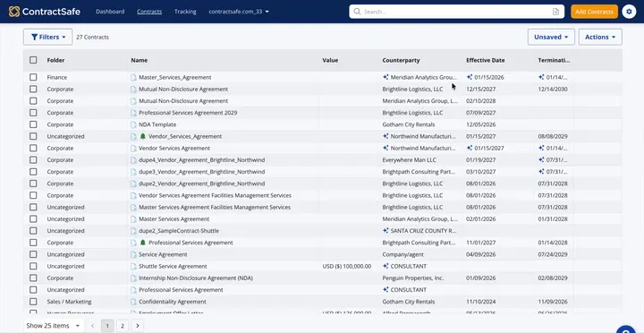
Task: Go to the Tracking nav item
Action: pyautogui.click(x=185, y=12)
